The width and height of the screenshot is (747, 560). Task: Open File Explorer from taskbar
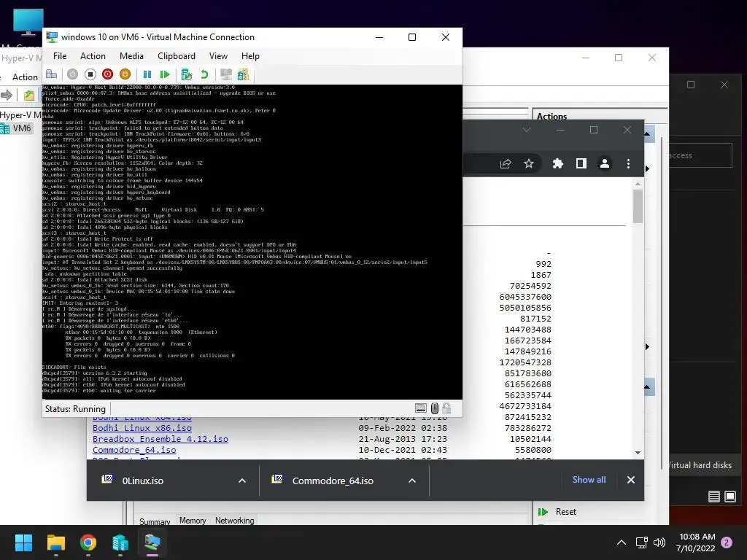pos(55,542)
